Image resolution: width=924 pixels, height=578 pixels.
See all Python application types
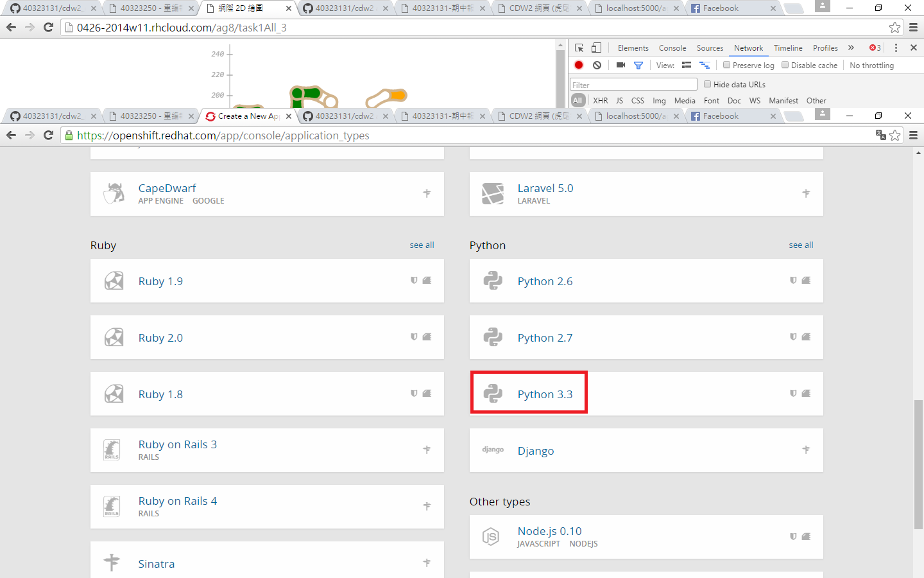[x=801, y=245]
